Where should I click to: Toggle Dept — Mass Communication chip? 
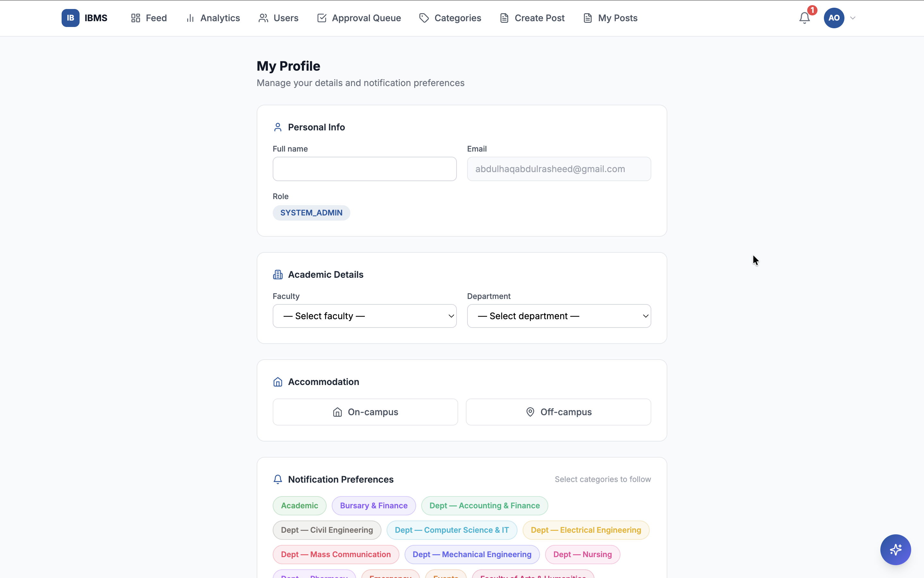coord(336,554)
